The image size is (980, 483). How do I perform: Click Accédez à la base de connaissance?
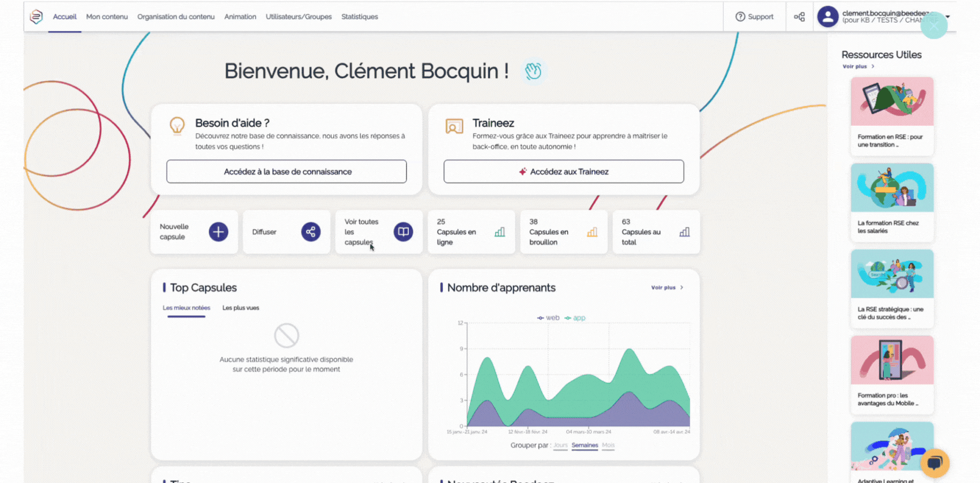coord(287,171)
